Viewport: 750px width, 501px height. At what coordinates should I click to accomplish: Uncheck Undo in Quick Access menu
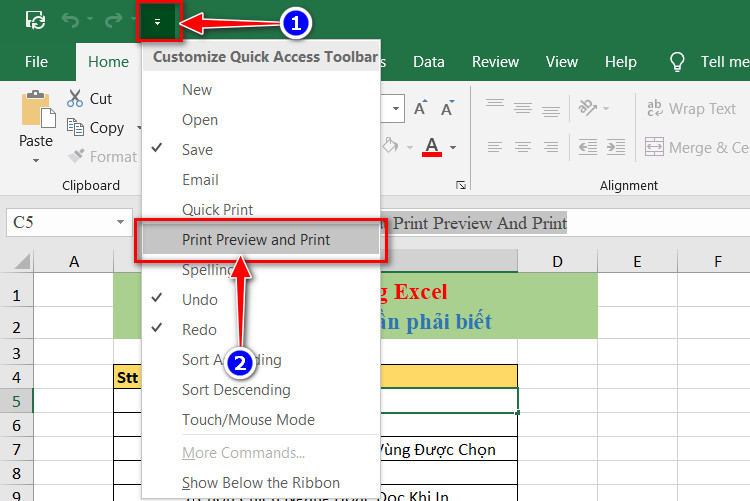click(261, 300)
